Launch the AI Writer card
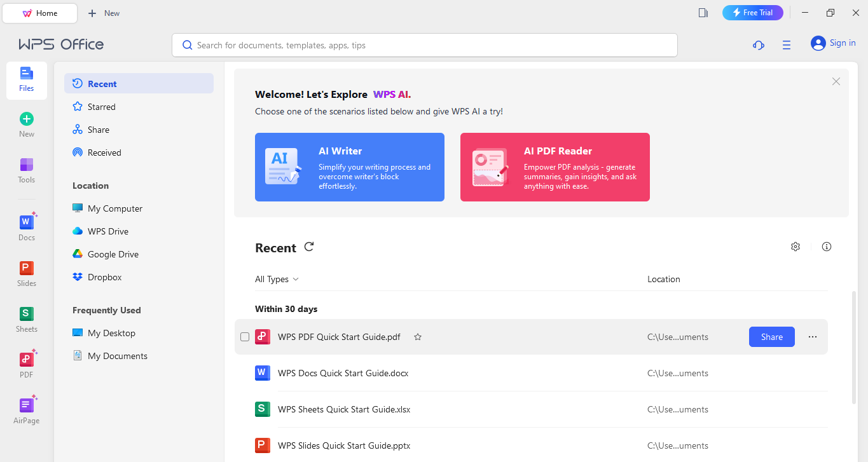 350,167
